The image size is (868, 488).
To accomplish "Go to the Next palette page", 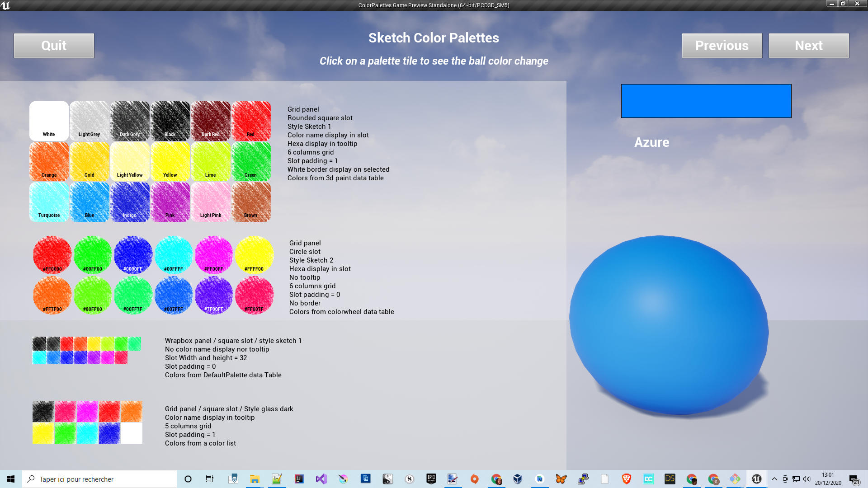I will pyautogui.click(x=808, y=46).
